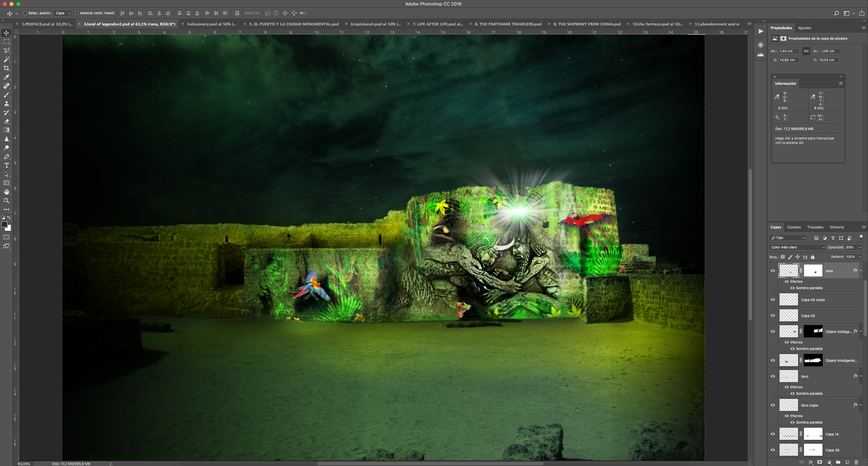Click the An. width field in Propiedades
This screenshot has height=466, width=868.
tap(789, 51)
